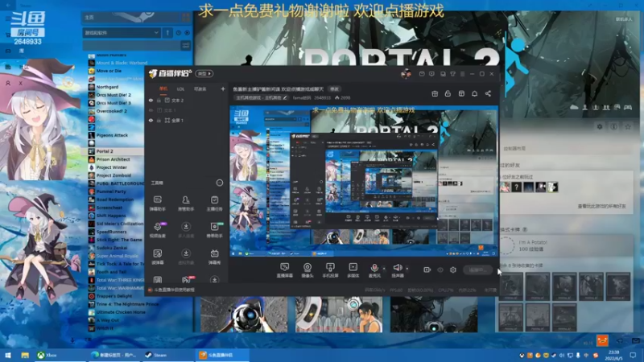Select Pummel Party in Steam library list
Image resolution: width=644 pixels, height=362 pixels.
point(116,191)
